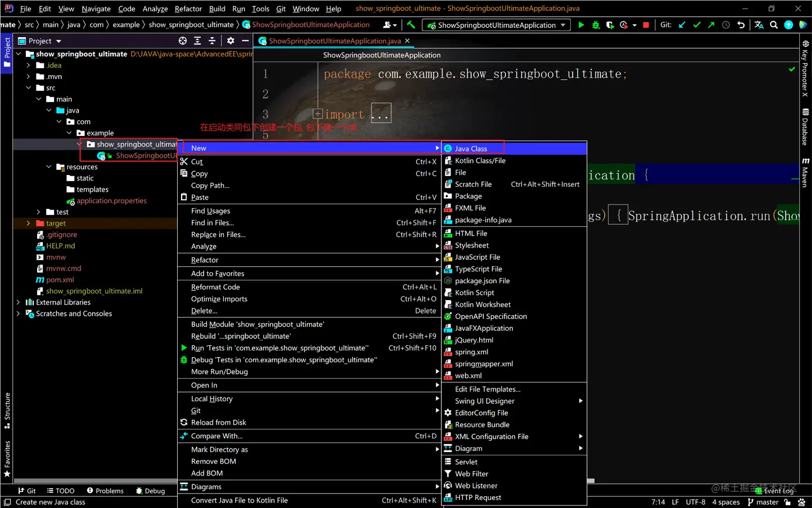
Task: Select Kotlin Class/File in submenu
Action: pyautogui.click(x=514, y=161)
